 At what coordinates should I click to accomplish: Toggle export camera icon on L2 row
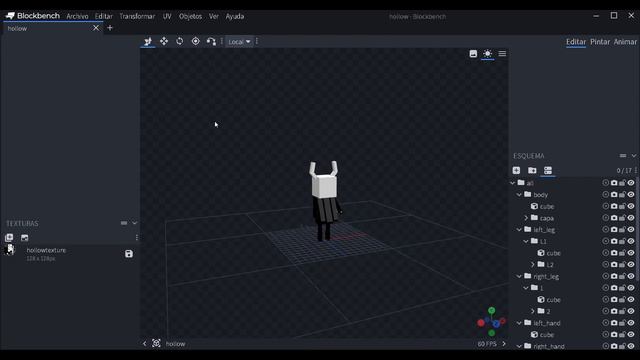614,264
